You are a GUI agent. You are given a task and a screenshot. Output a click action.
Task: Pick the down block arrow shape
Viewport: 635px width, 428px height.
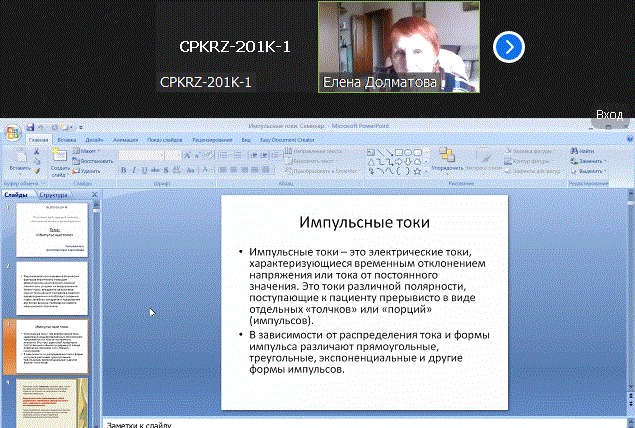pos(408,162)
